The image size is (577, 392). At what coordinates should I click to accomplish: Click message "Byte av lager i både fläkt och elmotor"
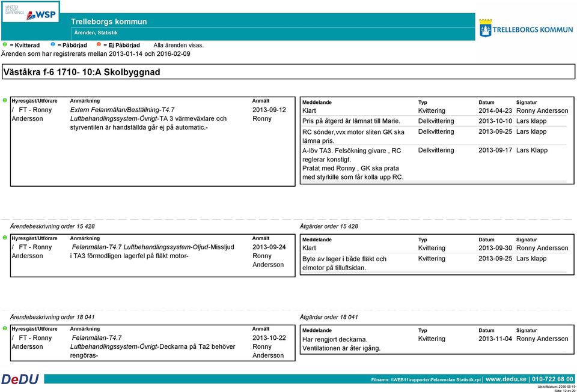(x=344, y=264)
